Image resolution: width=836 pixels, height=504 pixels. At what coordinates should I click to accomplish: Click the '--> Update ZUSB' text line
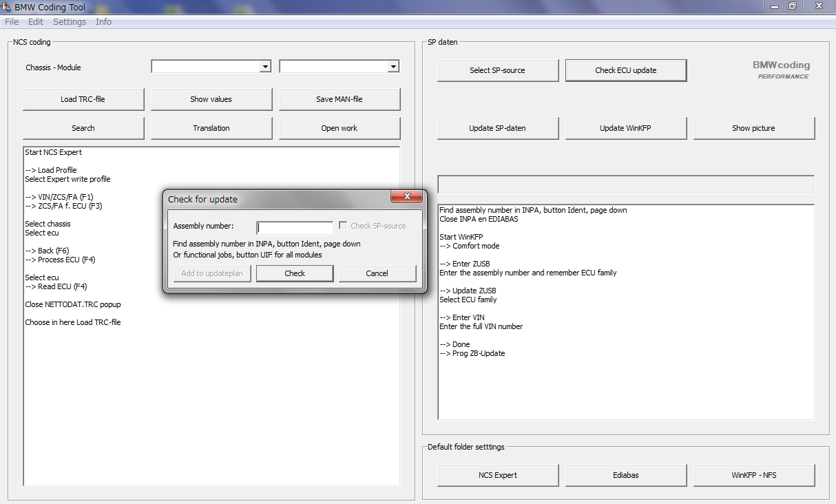click(x=468, y=291)
